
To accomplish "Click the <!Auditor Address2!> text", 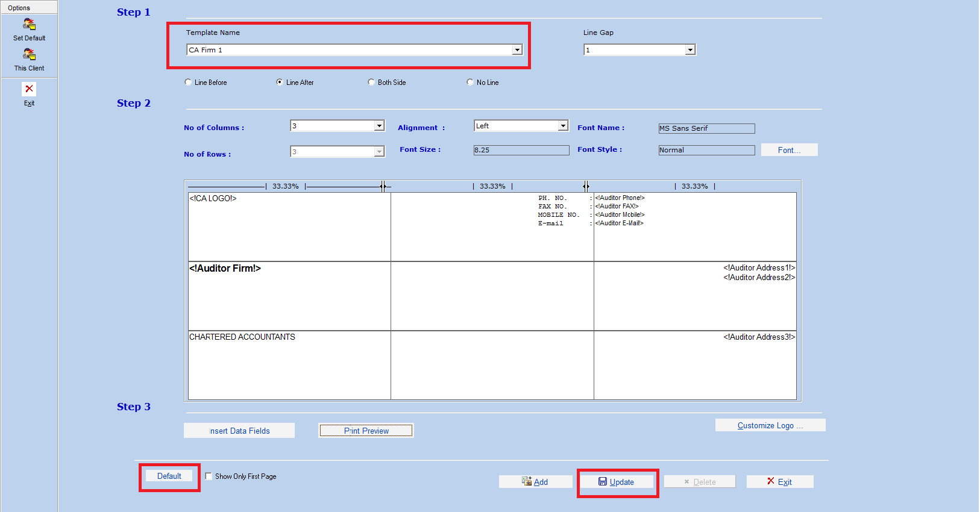I will (x=759, y=277).
